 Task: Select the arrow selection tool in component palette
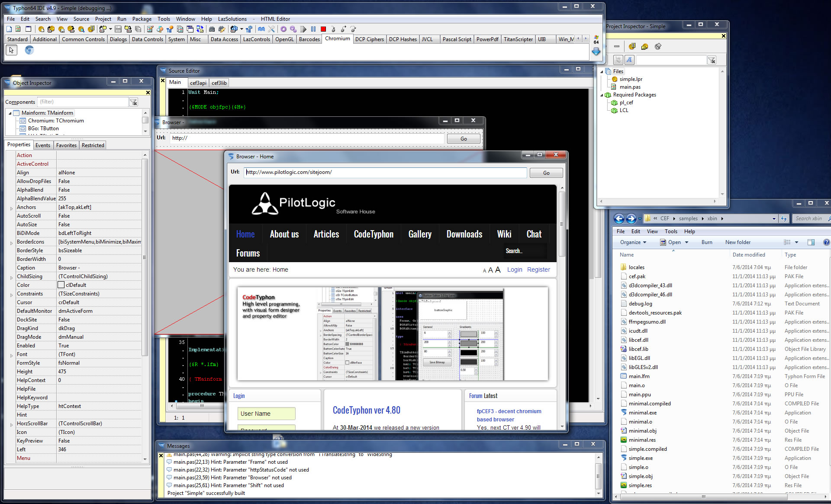click(x=11, y=50)
